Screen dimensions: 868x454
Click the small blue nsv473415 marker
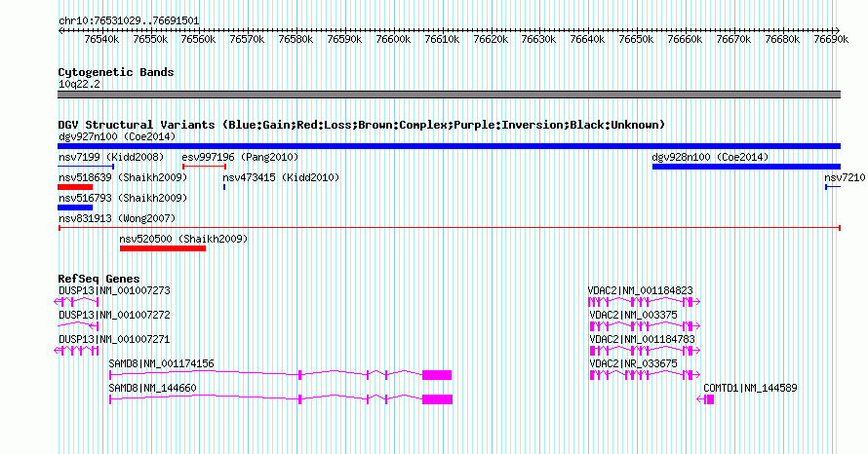pos(224,187)
